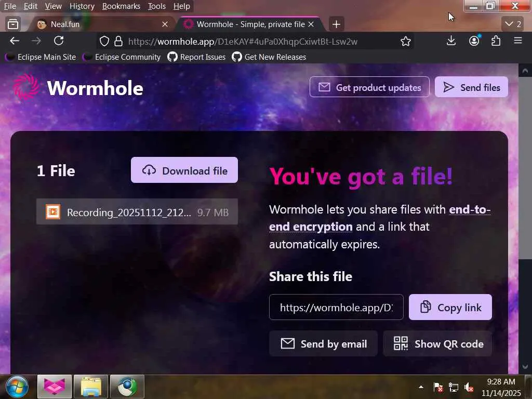Click the Send files button
Screen dimensions: 532x399
471,87
